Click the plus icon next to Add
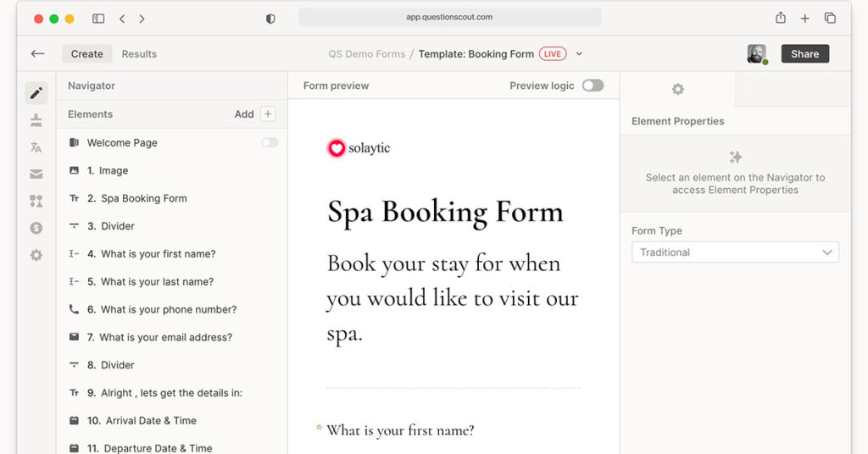Image resolution: width=868 pixels, height=454 pixels. point(268,114)
